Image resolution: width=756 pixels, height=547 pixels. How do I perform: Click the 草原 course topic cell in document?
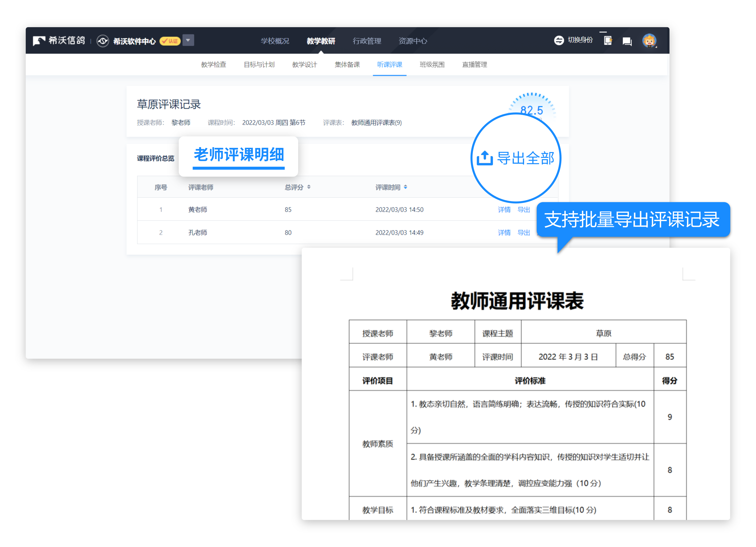[604, 333]
